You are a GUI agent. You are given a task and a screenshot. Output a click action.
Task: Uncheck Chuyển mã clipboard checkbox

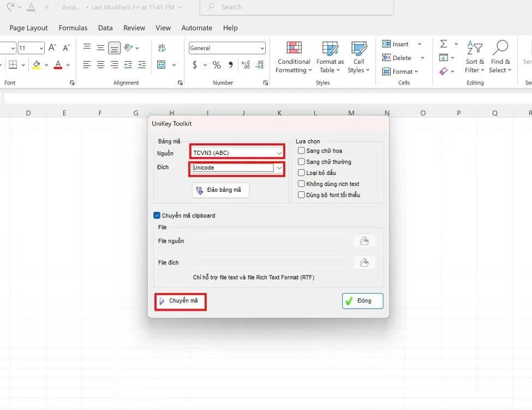(x=157, y=215)
